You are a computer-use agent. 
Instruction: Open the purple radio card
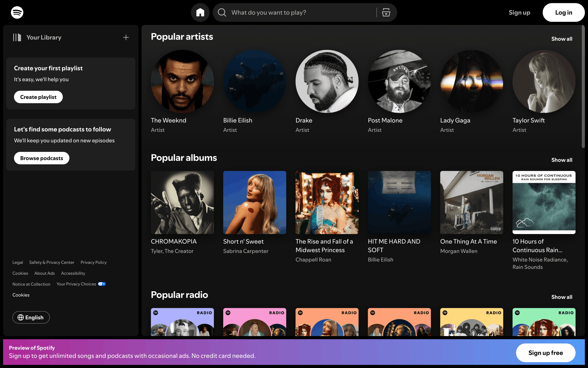pos(183,322)
